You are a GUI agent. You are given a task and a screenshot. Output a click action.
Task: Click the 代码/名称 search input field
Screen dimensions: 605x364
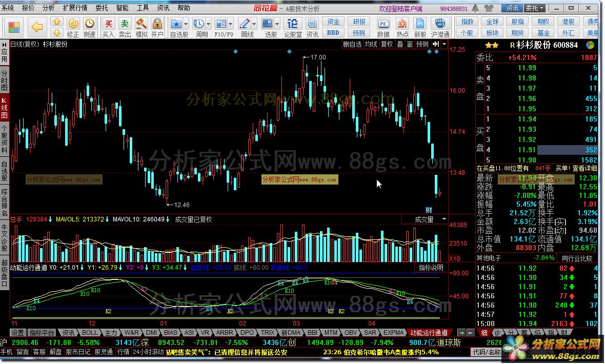coord(486,352)
